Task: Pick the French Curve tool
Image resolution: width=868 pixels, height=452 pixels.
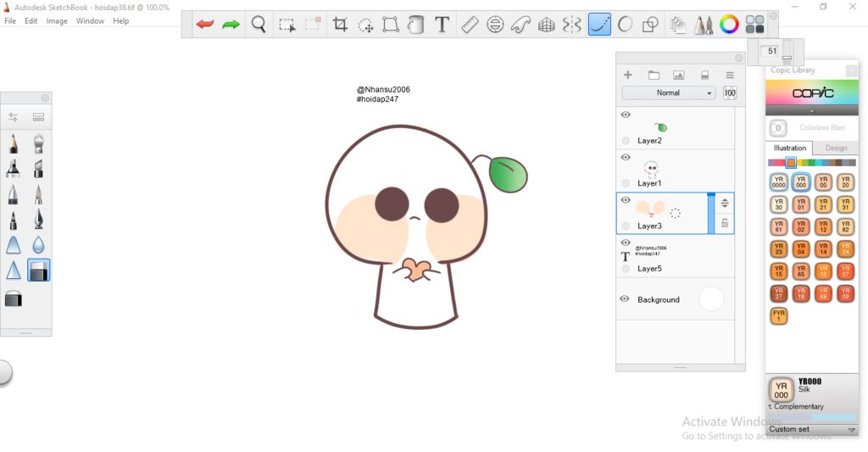Action: tap(520, 25)
